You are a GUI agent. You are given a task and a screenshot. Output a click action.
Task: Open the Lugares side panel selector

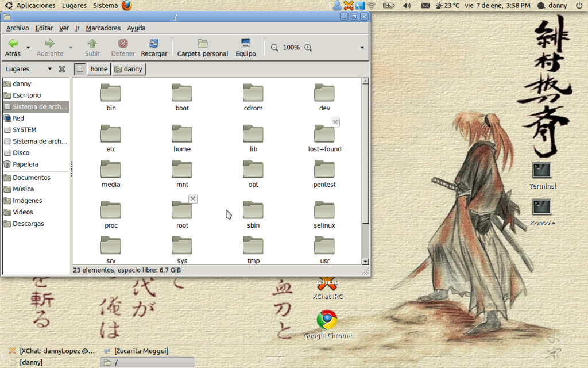point(29,69)
